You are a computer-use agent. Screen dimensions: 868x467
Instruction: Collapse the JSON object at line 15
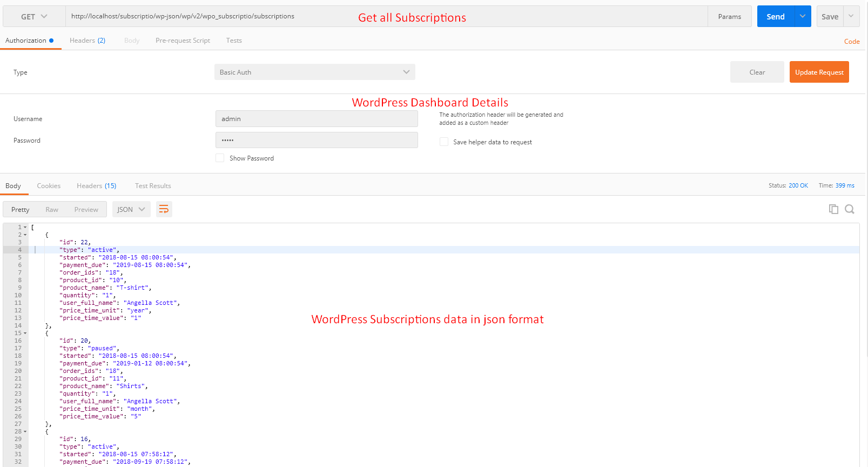tap(25, 333)
